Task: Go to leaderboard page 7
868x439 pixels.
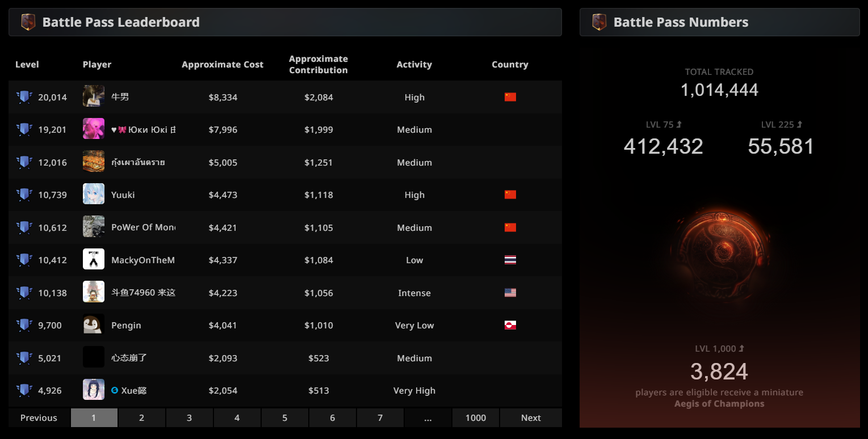Action: (380, 417)
